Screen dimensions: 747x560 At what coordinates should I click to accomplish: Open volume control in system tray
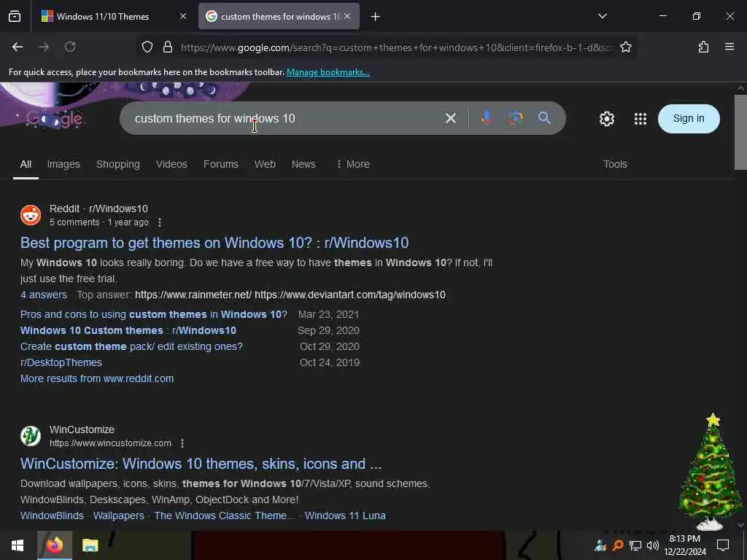point(653,545)
